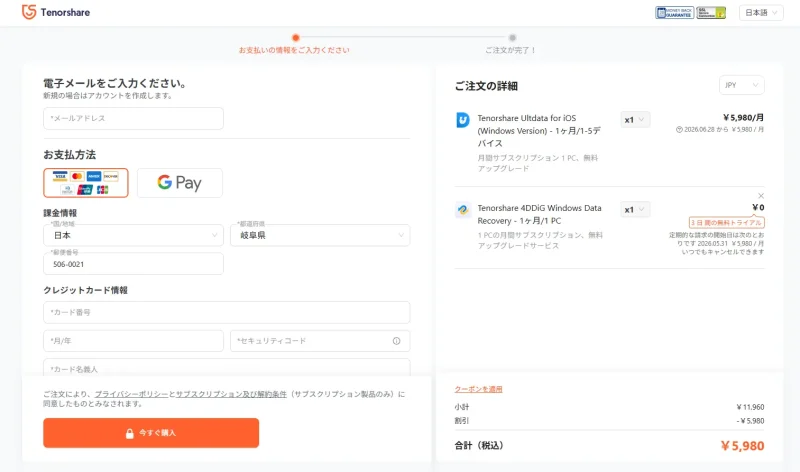Open the 国/地域 country dropdown showing 日本
This screenshot has height=472, width=800.
133,235
